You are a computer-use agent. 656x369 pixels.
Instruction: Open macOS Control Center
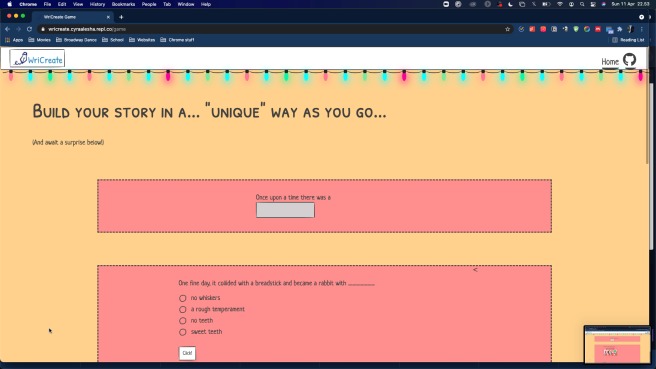click(x=593, y=4)
